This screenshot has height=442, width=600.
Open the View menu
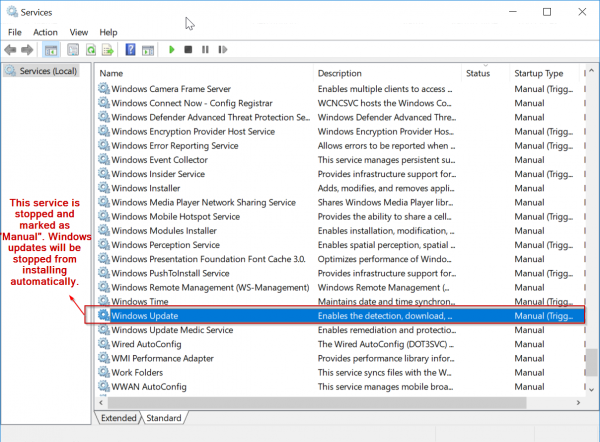pyautogui.click(x=79, y=32)
